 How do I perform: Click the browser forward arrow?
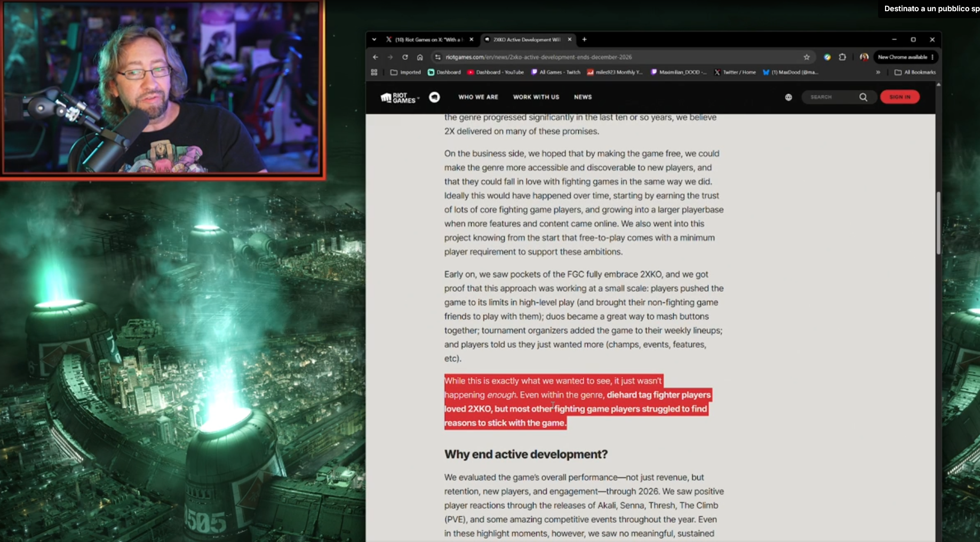pos(390,57)
